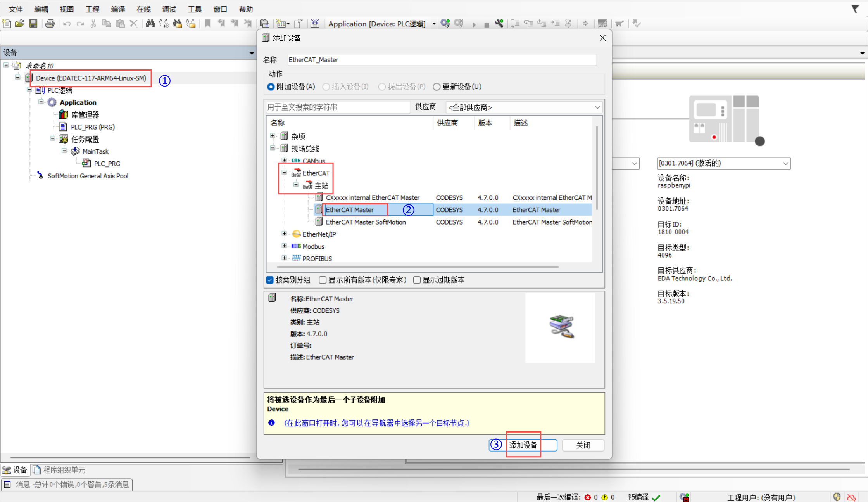Open the 消息 summary bar
868x502 pixels.
[67, 484]
